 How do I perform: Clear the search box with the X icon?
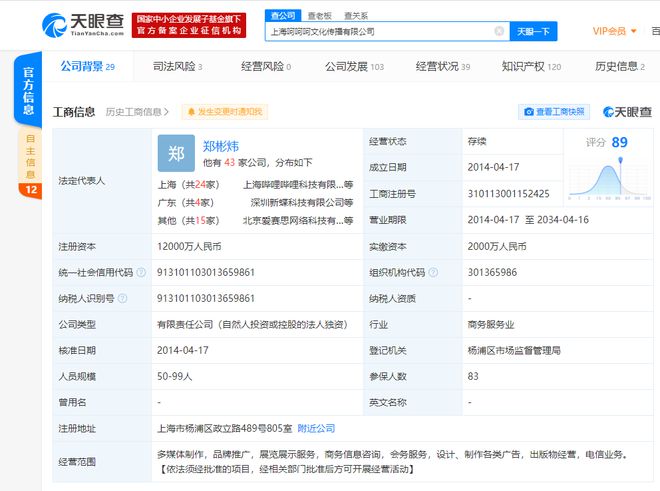point(499,31)
